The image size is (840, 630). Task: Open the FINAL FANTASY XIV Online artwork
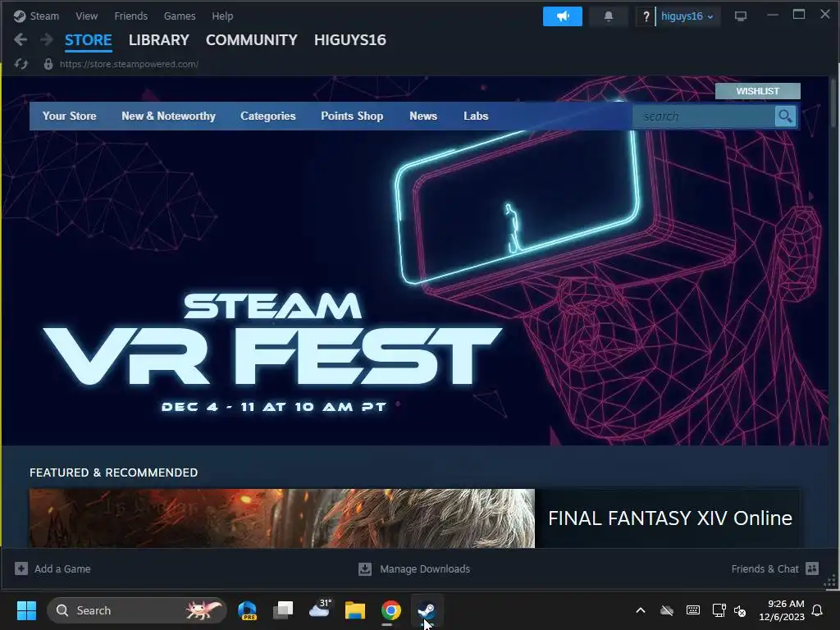(x=282, y=518)
